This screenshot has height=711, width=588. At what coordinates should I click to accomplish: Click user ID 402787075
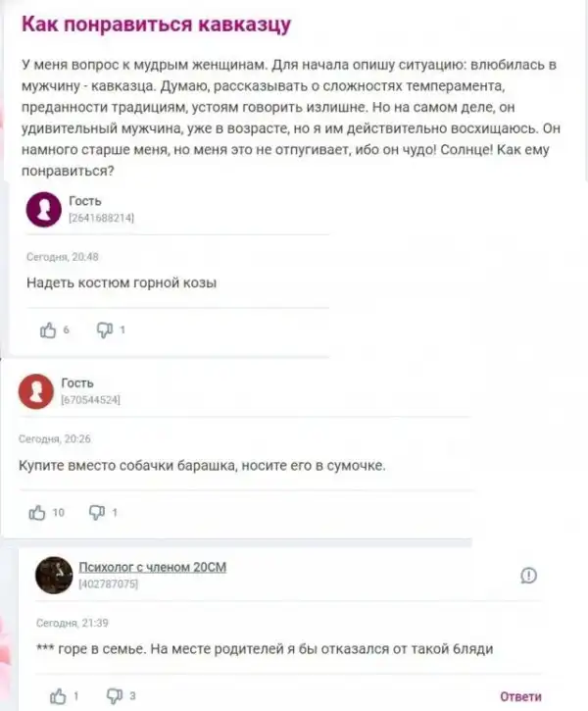pos(108,584)
